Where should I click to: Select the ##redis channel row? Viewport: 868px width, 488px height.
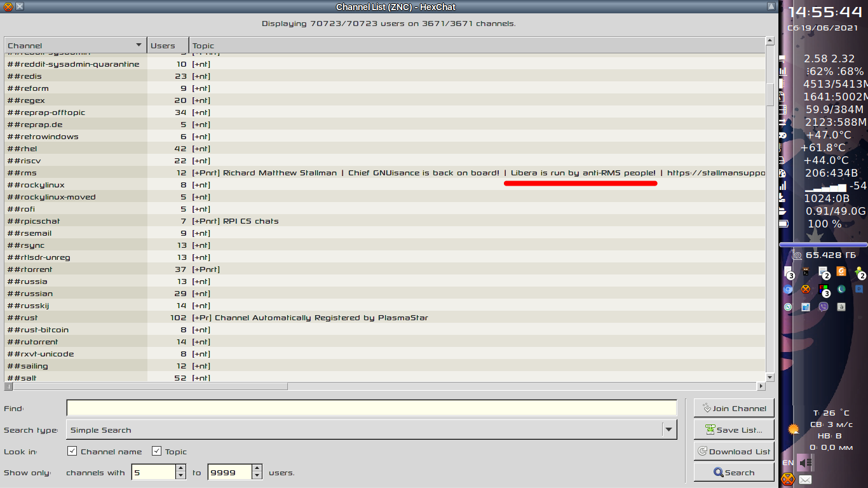(x=384, y=76)
